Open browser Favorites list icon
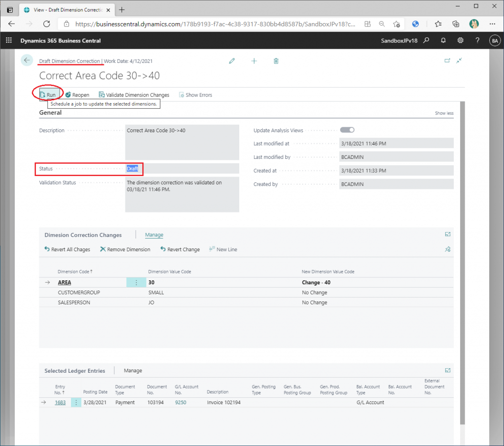The height and width of the screenshot is (446, 504). click(438, 24)
